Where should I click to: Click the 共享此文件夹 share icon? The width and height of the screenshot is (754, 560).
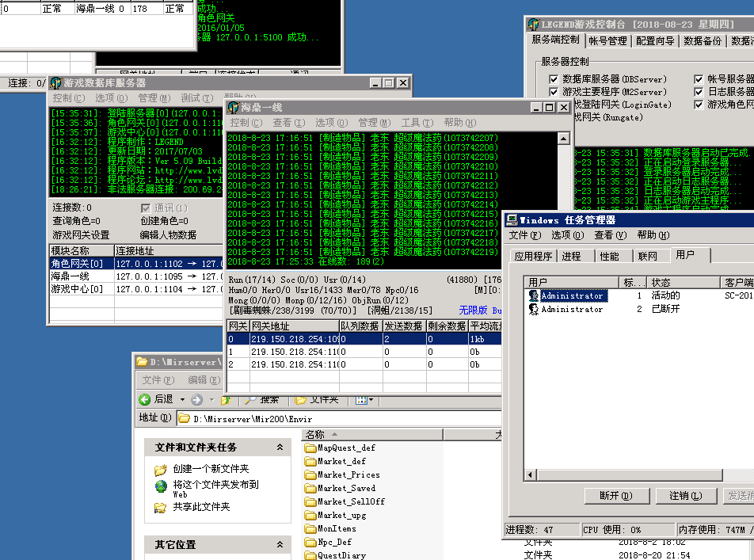click(161, 506)
